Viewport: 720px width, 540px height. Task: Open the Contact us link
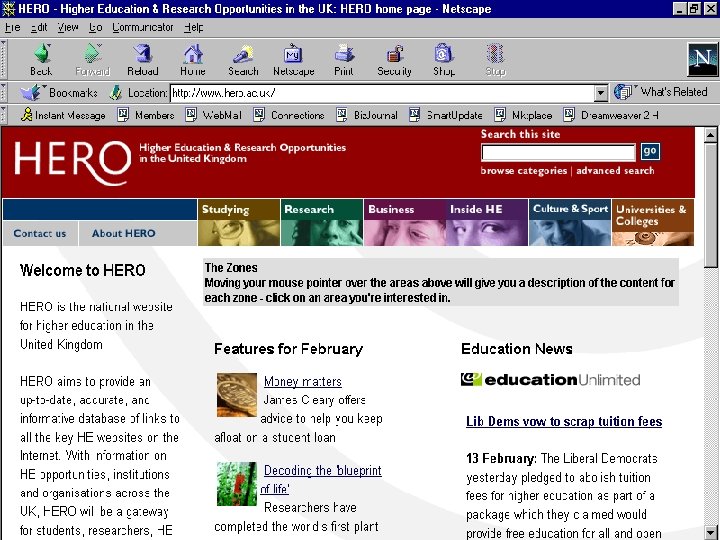[39, 233]
